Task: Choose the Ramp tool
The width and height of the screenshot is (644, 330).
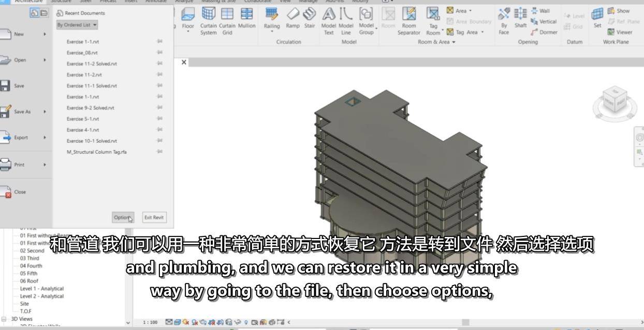Action: [293, 19]
